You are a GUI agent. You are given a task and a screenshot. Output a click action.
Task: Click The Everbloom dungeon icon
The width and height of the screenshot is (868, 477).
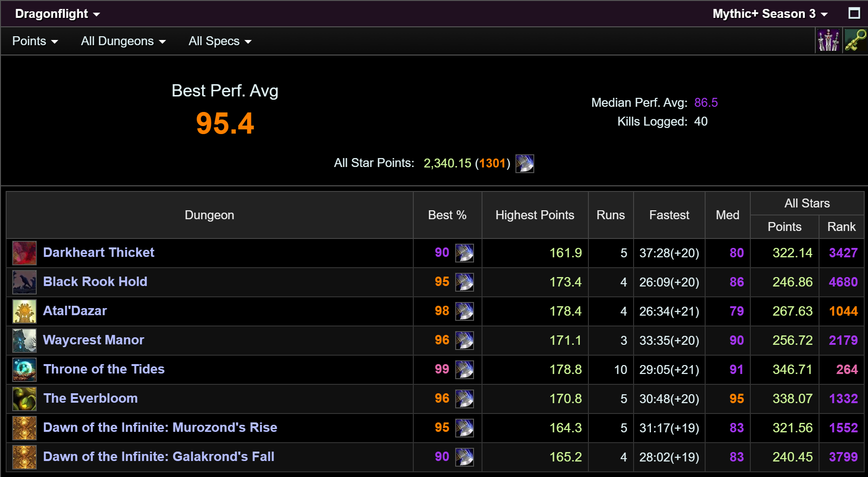tap(24, 399)
